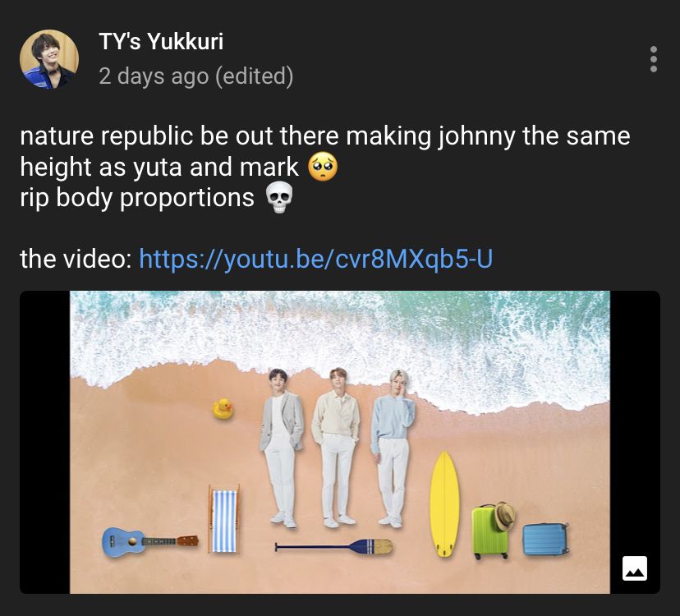Open the TY's Yukkuri channel name

[161, 42]
